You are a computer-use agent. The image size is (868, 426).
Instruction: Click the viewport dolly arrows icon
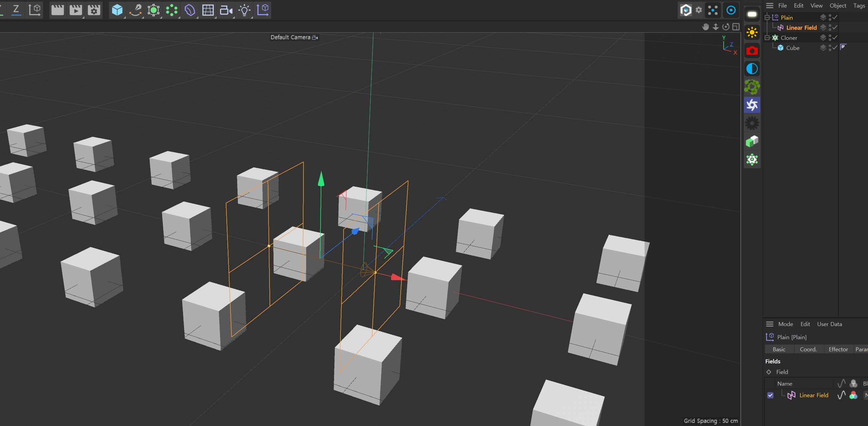pos(716,27)
